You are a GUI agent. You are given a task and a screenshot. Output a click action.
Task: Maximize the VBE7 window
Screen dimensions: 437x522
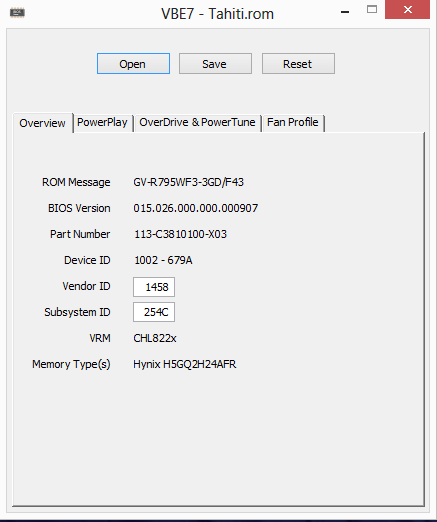tap(372, 9)
